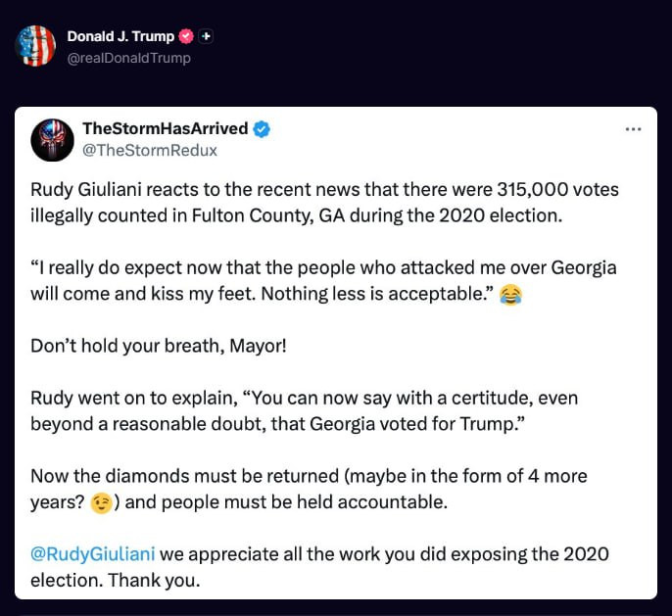Screen dimensions: 672x616
Task: Open TheStormHasArrived display name
Action: pyautogui.click(x=165, y=129)
